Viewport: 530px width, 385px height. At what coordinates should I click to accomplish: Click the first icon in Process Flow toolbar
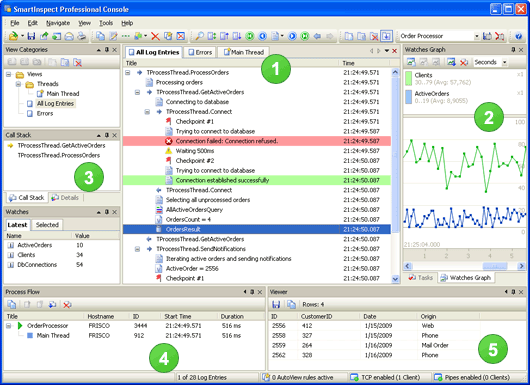(x=12, y=304)
